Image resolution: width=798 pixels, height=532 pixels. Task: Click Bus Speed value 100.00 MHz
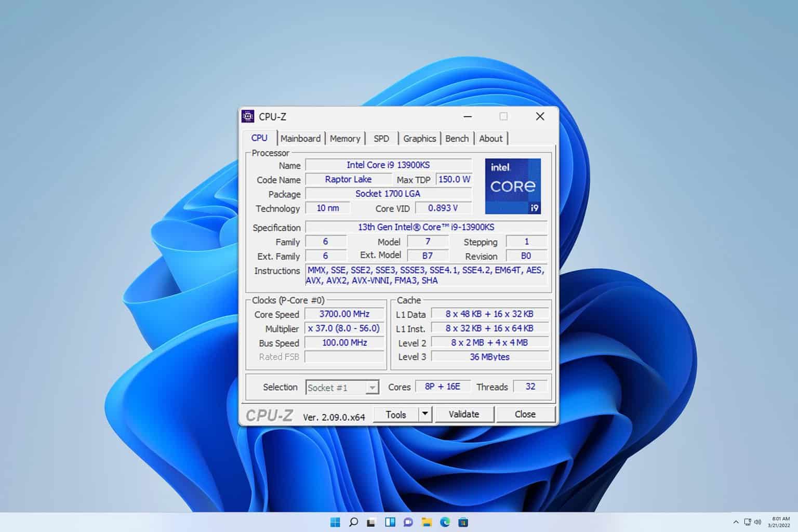[x=344, y=342]
